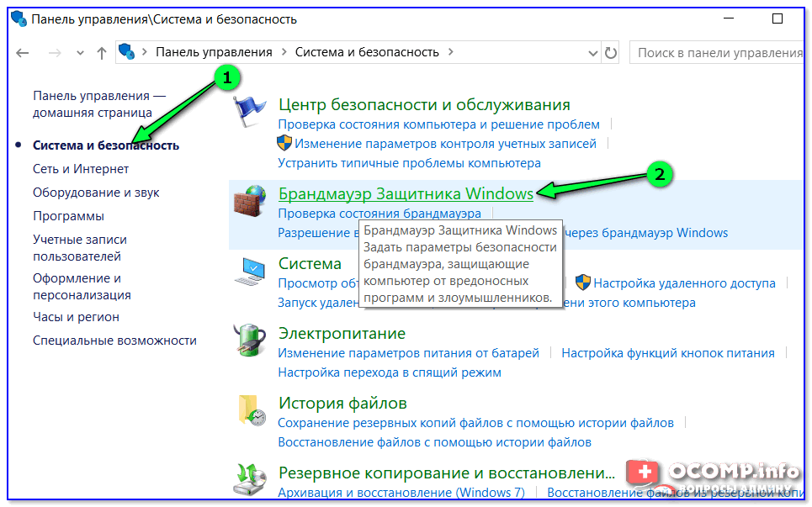Click Изменение параметров контроля учетных записей
The height and width of the screenshot is (507, 812).
[x=445, y=143]
